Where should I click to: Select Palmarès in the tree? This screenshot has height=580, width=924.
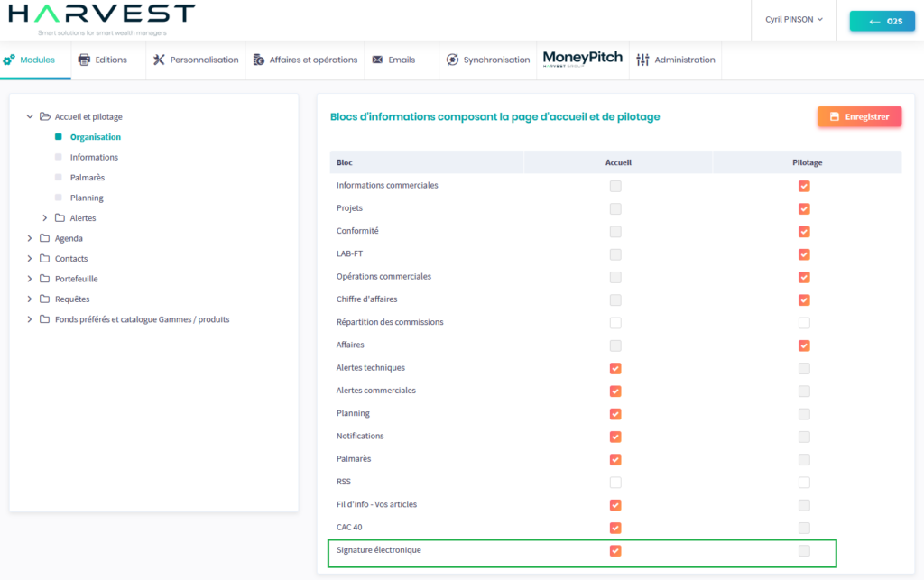point(87,178)
